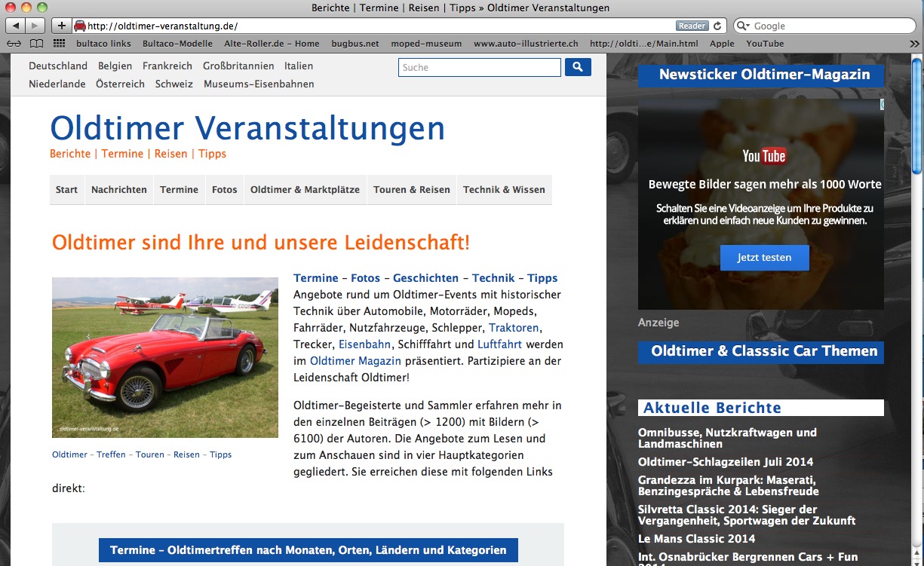Select Österreich in the country links

click(x=120, y=84)
